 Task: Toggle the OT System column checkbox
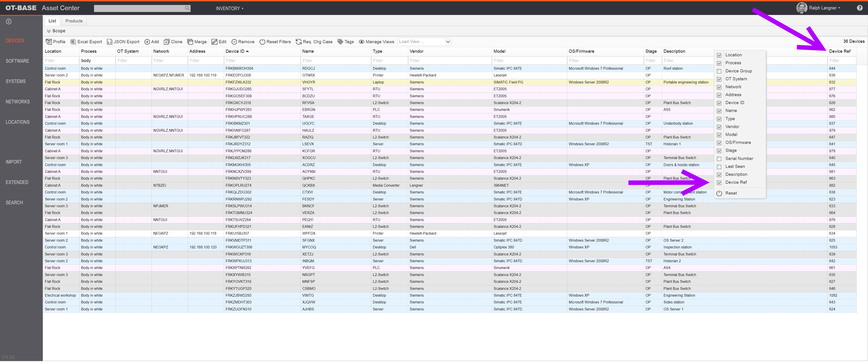pyautogui.click(x=719, y=79)
